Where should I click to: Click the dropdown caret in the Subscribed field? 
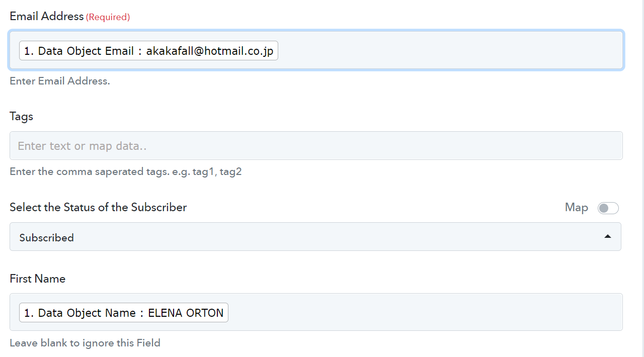608,236
